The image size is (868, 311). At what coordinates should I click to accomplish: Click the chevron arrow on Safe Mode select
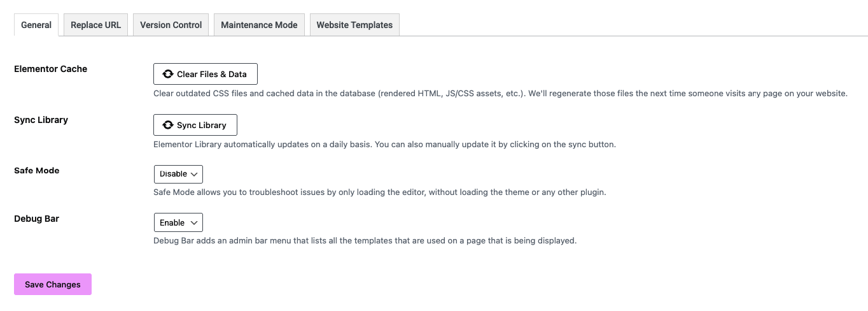pyautogui.click(x=194, y=174)
